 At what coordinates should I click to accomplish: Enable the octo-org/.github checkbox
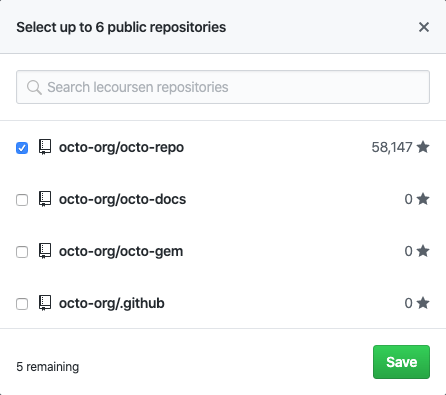pos(22,304)
